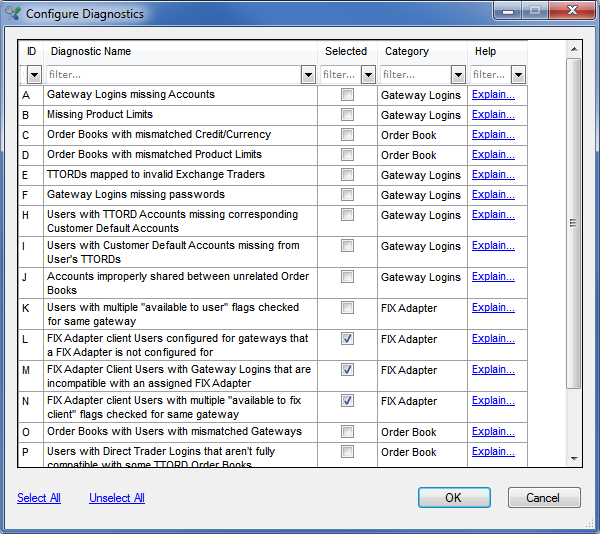Check diagnostic P Direct Trader Logins checkbox

[x=347, y=451]
